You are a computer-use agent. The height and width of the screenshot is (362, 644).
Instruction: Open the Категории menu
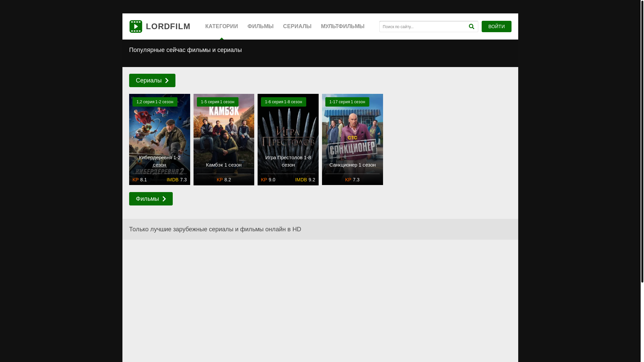pyautogui.click(x=222, y=26)
